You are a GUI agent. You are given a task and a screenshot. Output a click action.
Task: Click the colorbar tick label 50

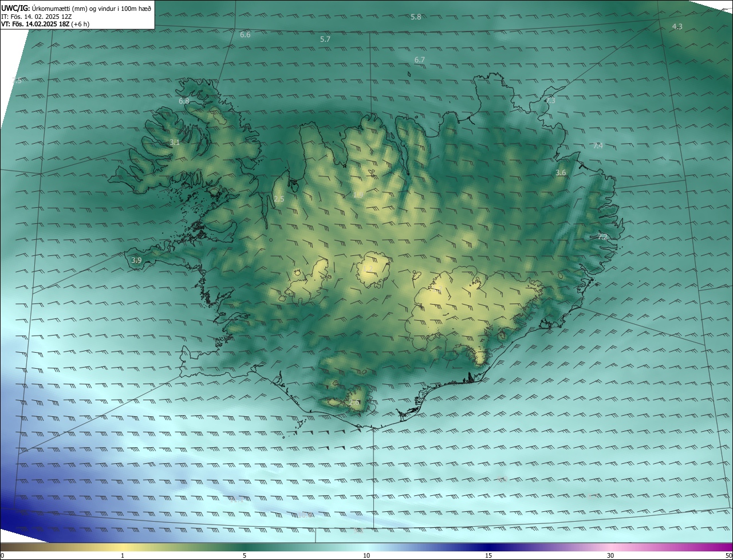[728, 556]
